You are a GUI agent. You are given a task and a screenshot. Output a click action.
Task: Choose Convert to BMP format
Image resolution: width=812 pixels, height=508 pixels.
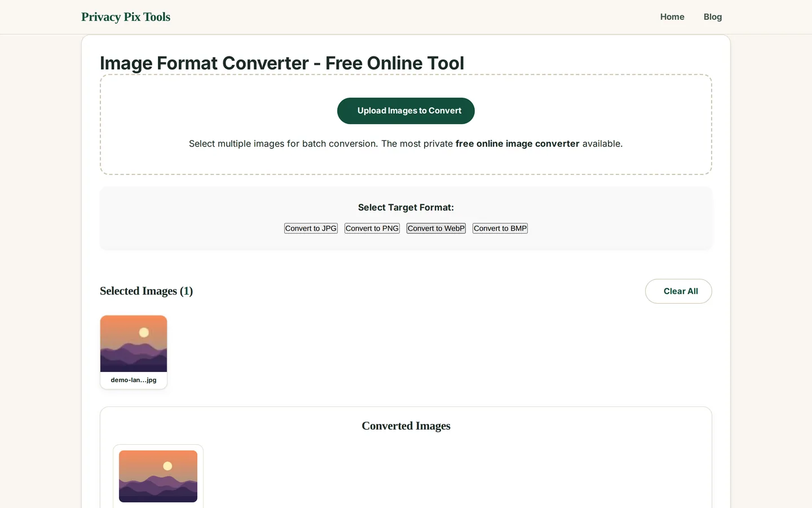tap(500, 228)
